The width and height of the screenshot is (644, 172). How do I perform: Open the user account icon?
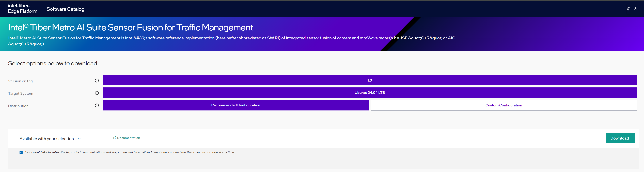636,9
